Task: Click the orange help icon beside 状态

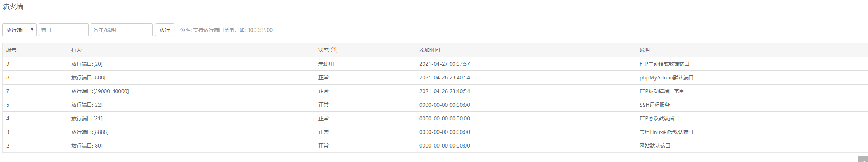Action: pyautogui.click(x=334, y=50)
